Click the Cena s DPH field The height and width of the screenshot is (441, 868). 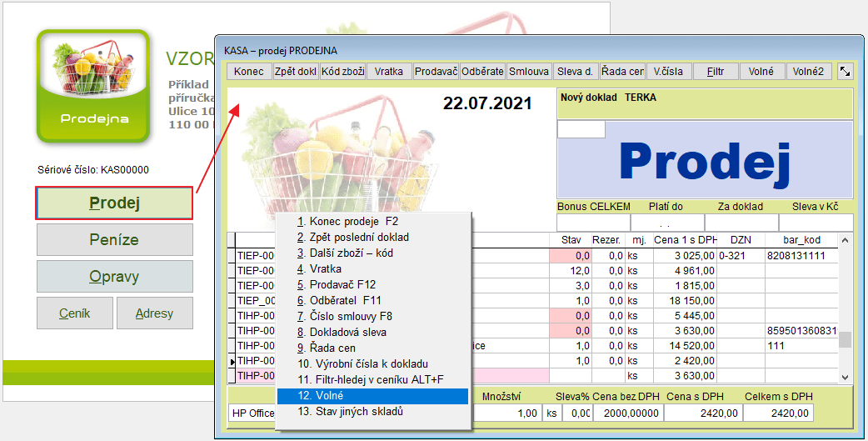tap(703, 413)
